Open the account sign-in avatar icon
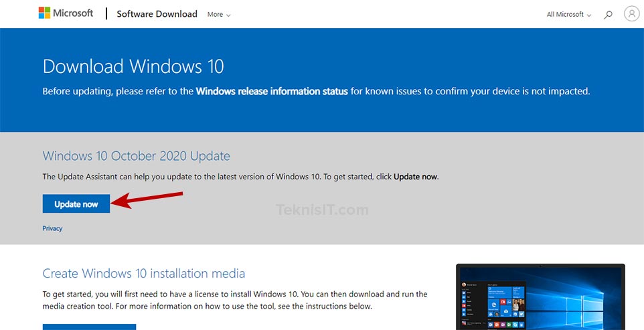644x330 pixels. [x=631, y=13]
